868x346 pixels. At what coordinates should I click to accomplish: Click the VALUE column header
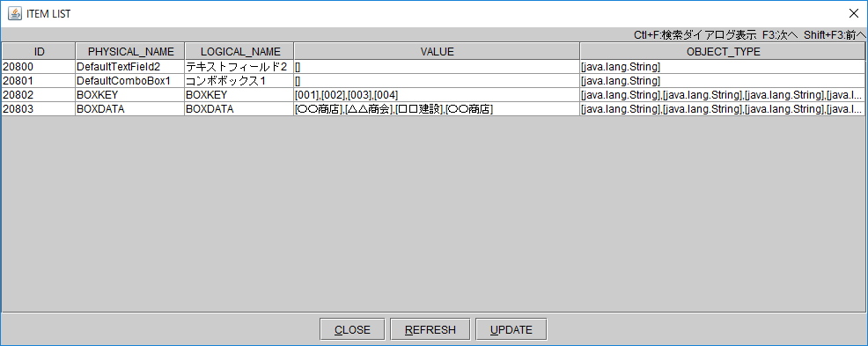point(437,51)
